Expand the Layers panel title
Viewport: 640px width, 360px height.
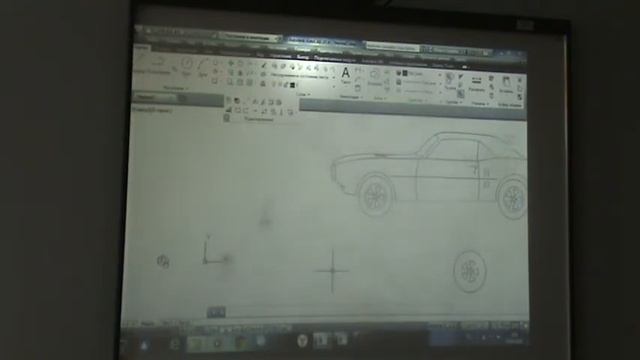tap(303, 95)
